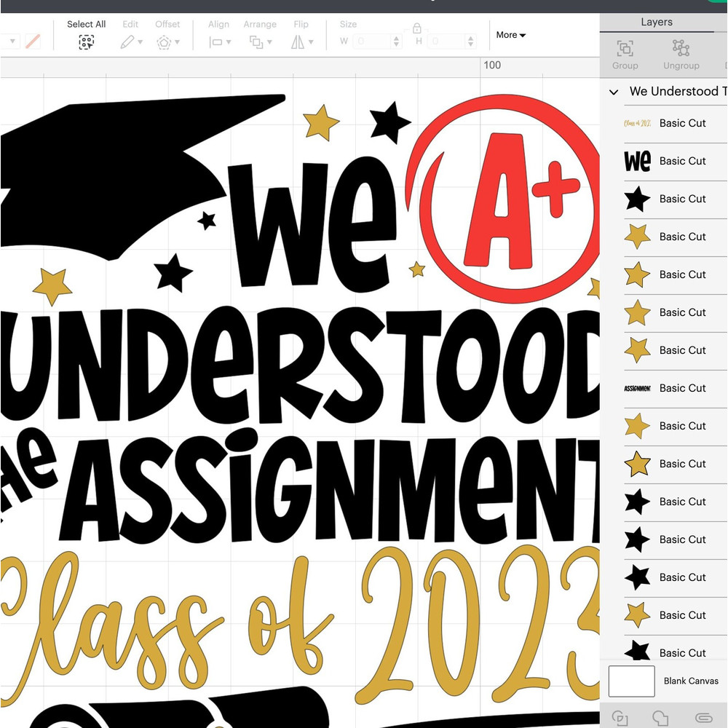Click the Arrange tool icon
Viewport: 728px width, 728px height.
(256, 42)
